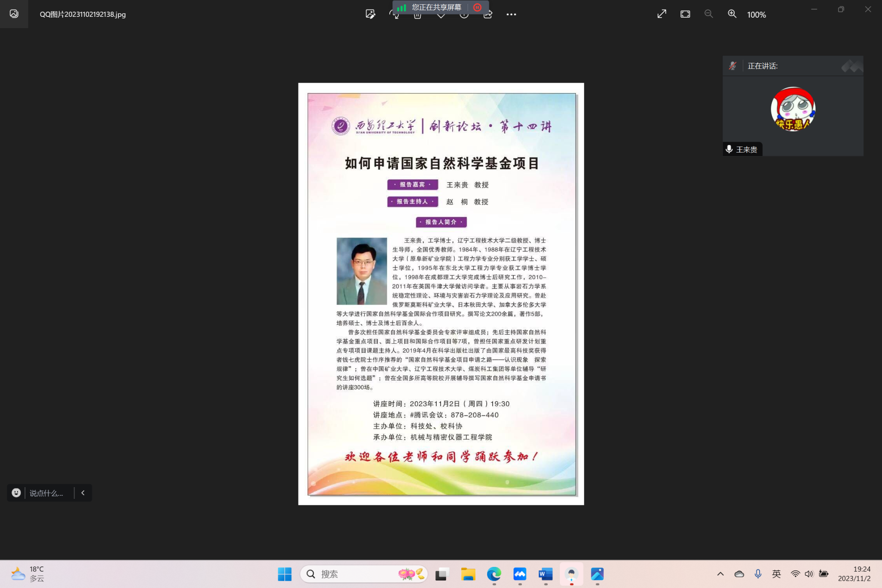Click the zoom to fit icon

[685, 14]
